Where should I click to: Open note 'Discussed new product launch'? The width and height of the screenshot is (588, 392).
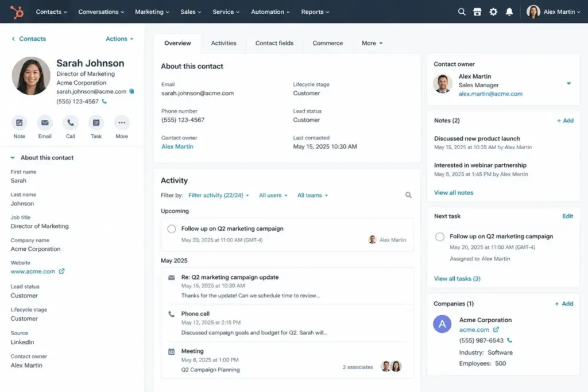(x=477, y=138)
